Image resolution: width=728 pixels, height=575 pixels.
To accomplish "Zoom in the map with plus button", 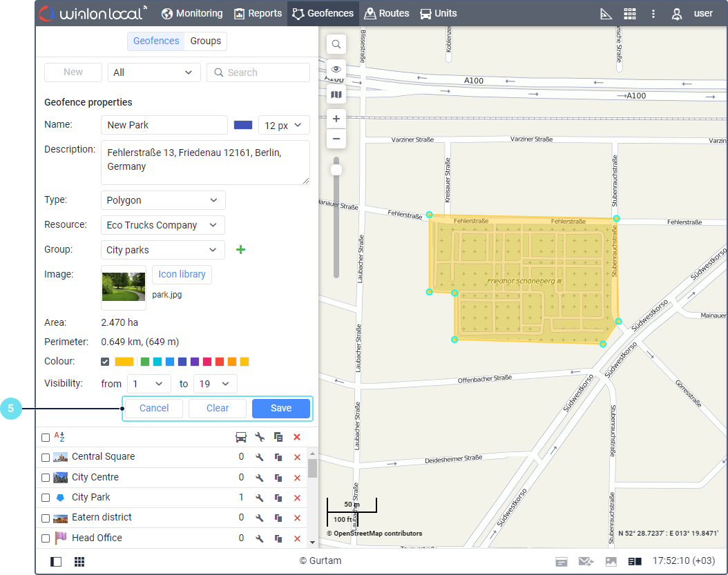I will pos(336,119).
